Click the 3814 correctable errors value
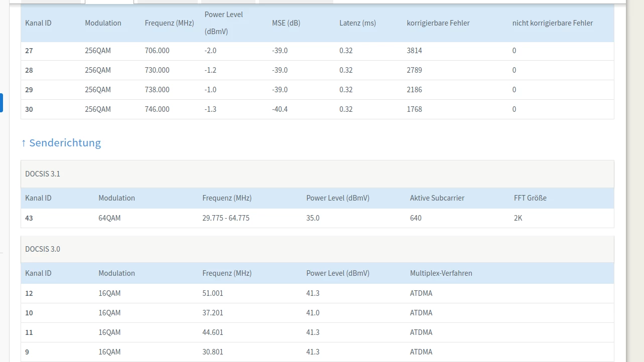Viewport: 644px width, 362px height. (415, 51)
